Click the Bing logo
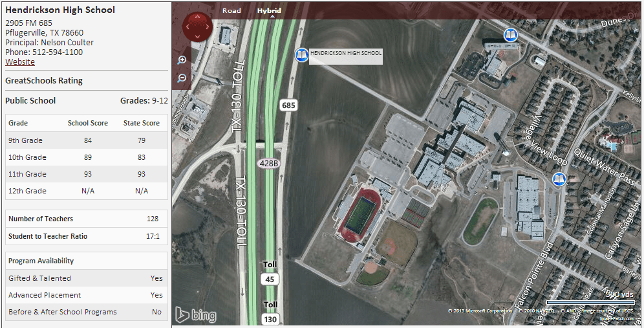Screen dimensions: 644x328 pos(196,315)
